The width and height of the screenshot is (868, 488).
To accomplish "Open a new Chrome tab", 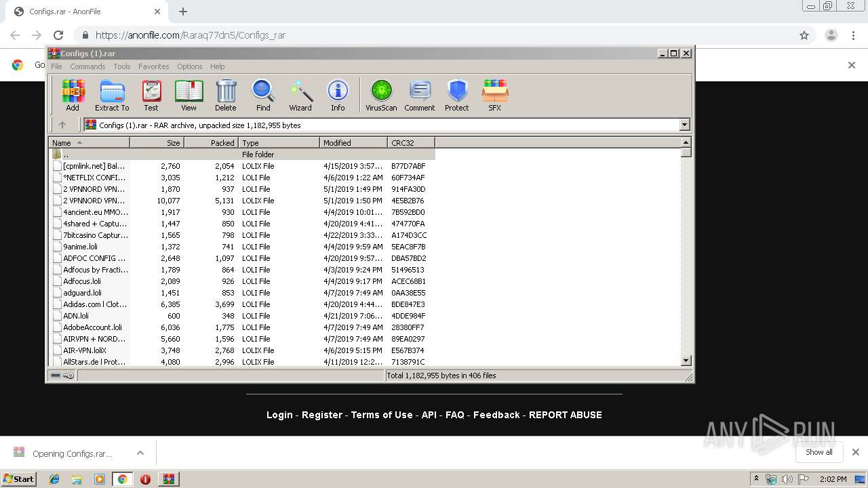I will pos(183,12).
